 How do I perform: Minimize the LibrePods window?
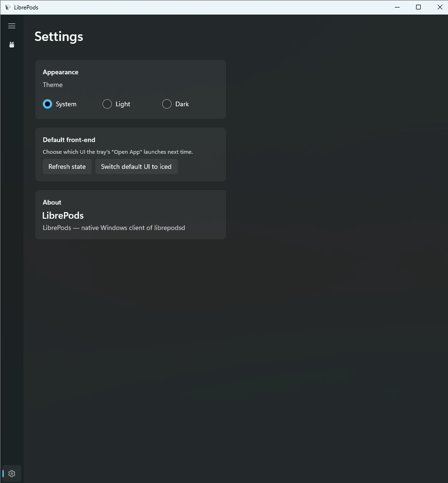tap(397, 7)
